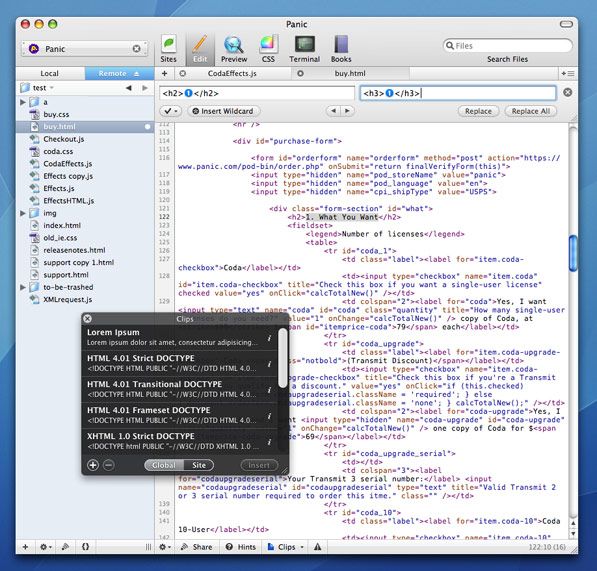Go to next find result
597x571 pixels.
point(347,111)
